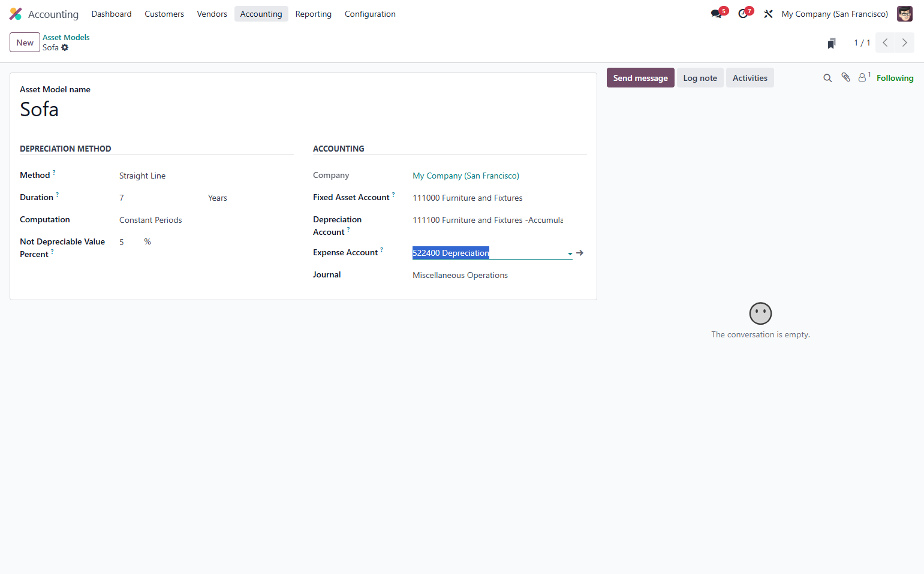Attach files with the paperclip icon
This screenshot has width=924, height=574.
pyautogui.click(x=845, y=77)
